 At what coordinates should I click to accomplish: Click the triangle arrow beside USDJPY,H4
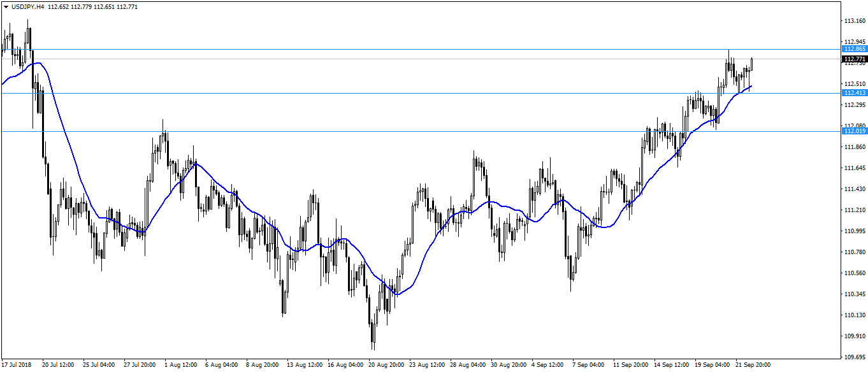pyautogui.click(x=6, y=7)
